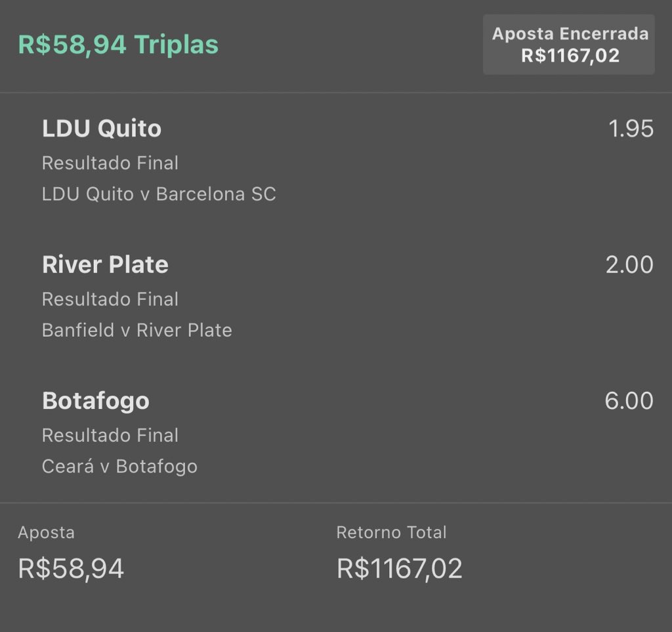Click the 1.95 odds value
Screen dimensions: 672x632
click(631, 129)
